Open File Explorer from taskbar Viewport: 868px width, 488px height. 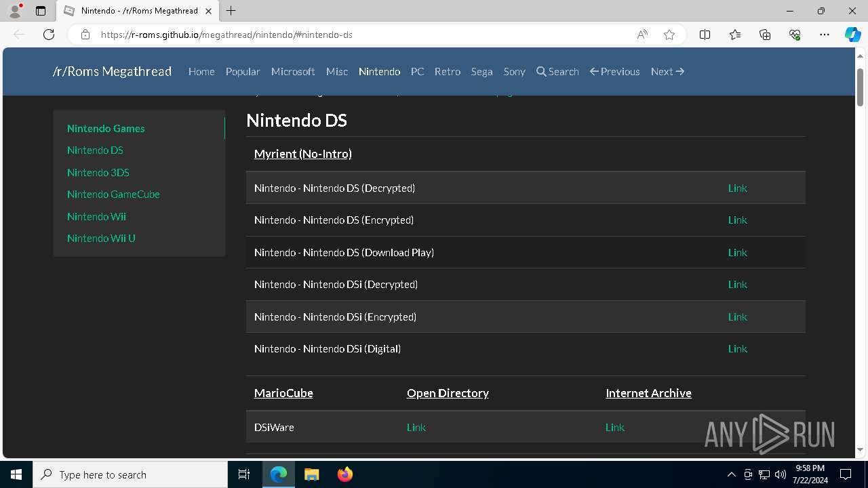(311, 474)
